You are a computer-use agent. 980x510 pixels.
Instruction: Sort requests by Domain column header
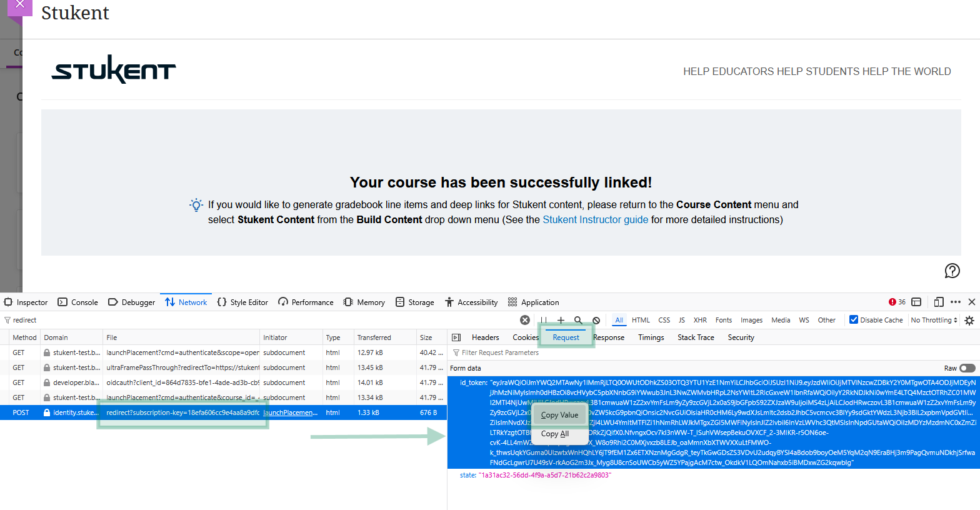pyautogui.click(x=72, y=337)
